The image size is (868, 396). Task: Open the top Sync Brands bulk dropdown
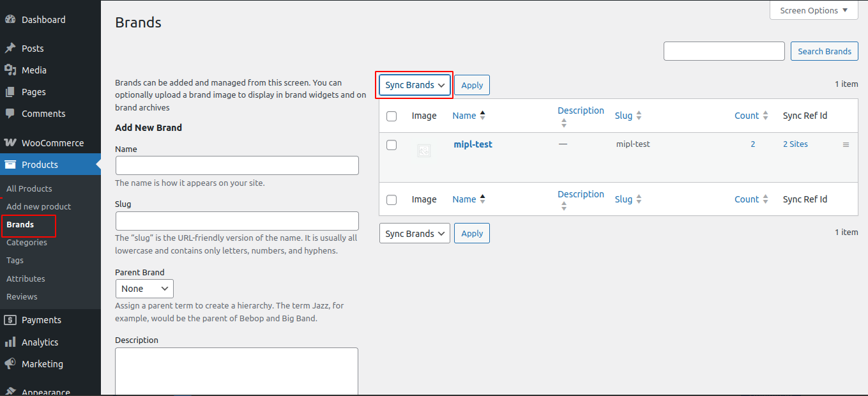[x=415, y=85]
